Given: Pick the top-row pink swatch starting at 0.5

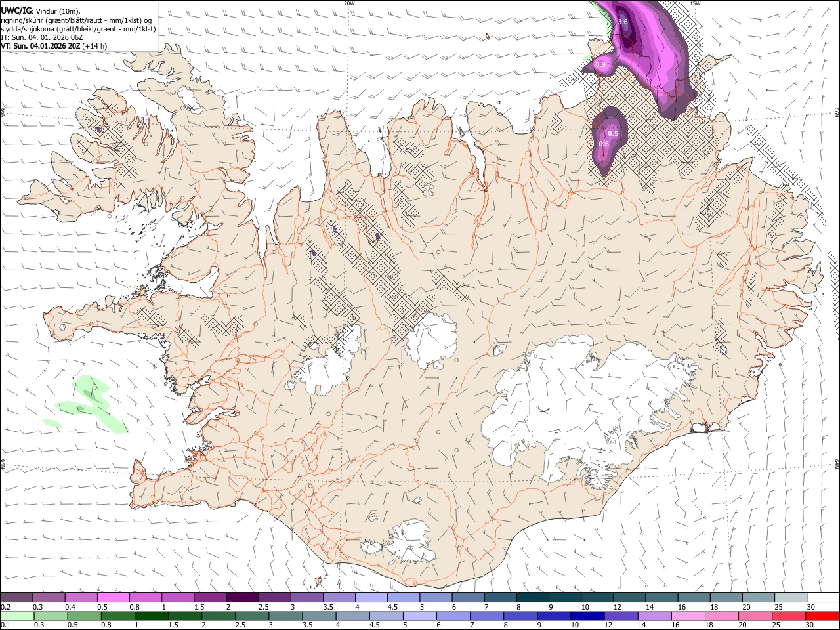Looking at the screenshot, I should coord(113,598).
